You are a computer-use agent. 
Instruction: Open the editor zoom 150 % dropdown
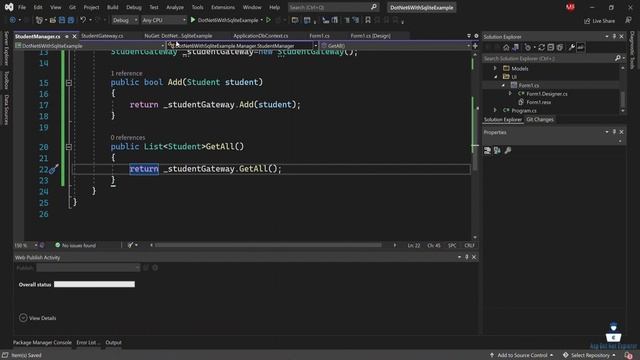[26, 245]
